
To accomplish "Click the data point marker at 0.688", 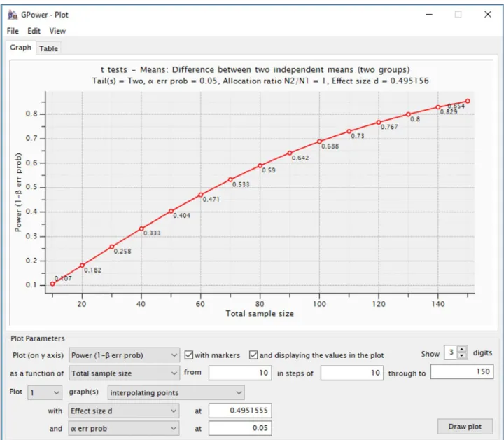I will pyautogui.click(x=319, y=142).
